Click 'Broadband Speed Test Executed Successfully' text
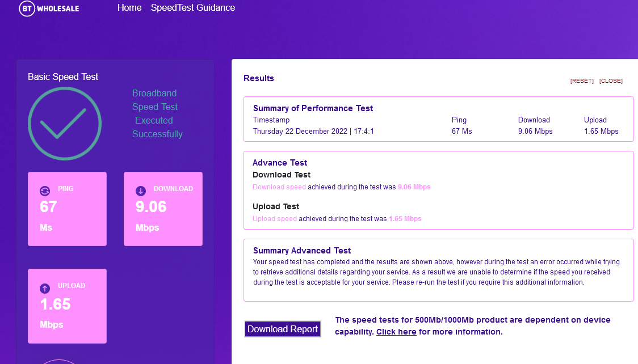The height and width of the screenshot is (364, 638). pyautogui.click(x=157, y=114)
